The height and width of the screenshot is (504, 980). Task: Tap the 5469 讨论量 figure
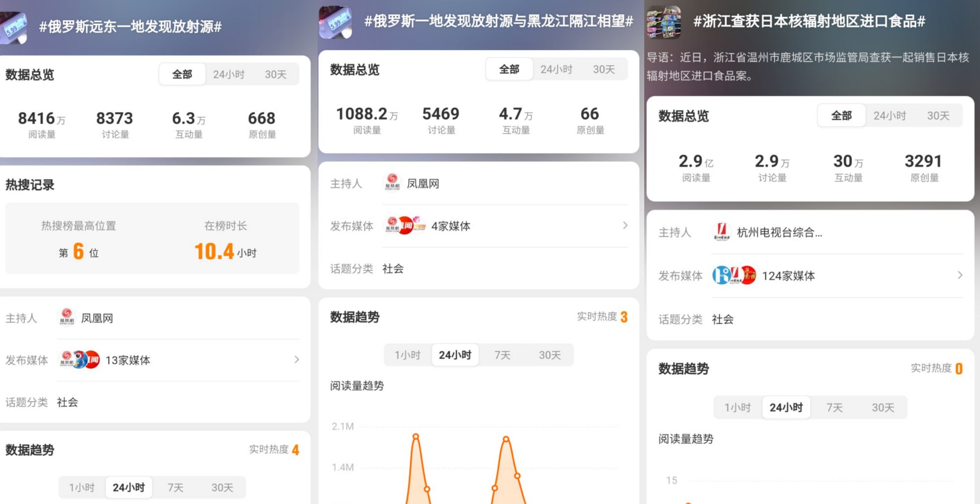441,114
